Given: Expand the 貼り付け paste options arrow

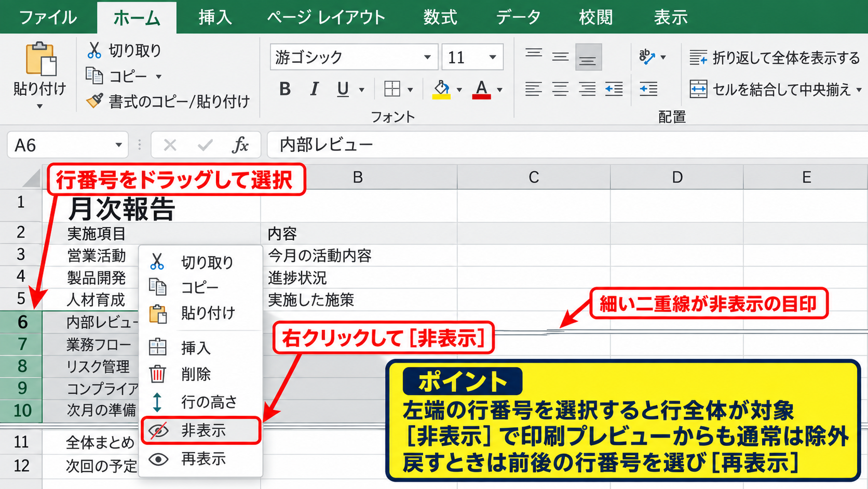Looking at the screenshot, I should coord(39,107).
